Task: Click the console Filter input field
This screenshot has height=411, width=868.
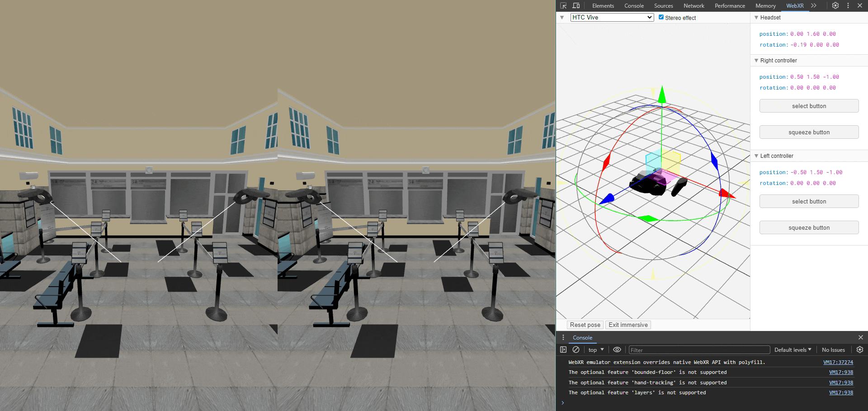Action: pyautogui.click(x=699, y=350)
